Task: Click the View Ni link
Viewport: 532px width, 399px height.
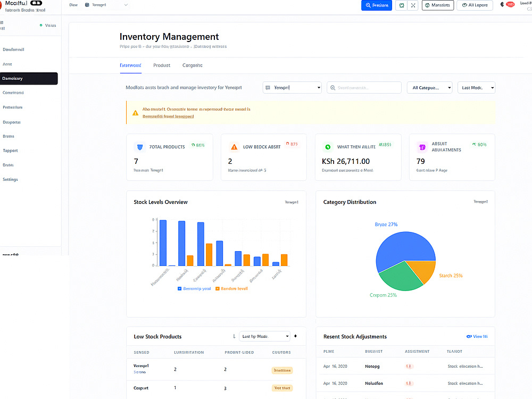Action: (x=477, y=337)
